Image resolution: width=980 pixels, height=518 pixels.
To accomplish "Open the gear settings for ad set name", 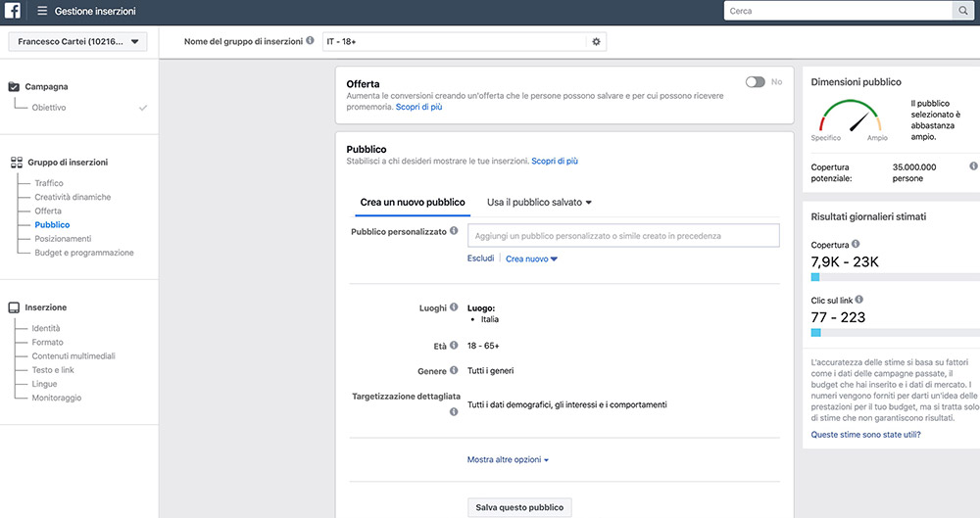I will [596, 42].
